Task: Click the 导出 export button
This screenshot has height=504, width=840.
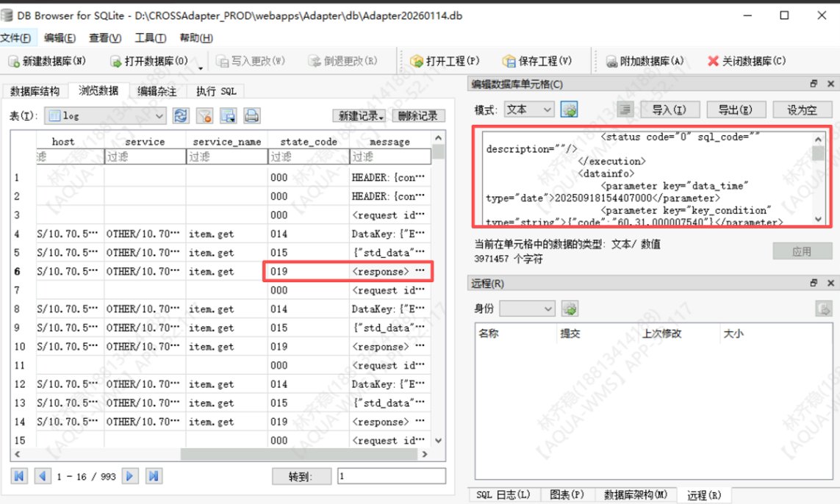Action: pyautogui.click(x=735, y=109)
